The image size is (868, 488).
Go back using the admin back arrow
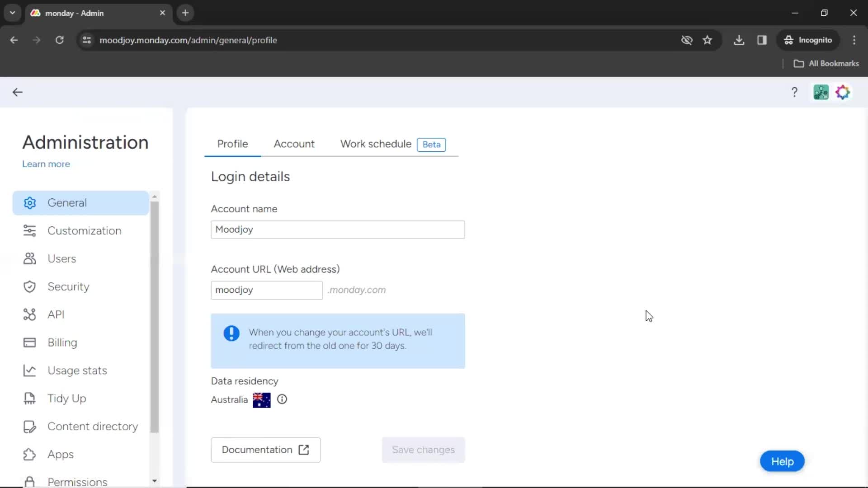pos(17,93)
